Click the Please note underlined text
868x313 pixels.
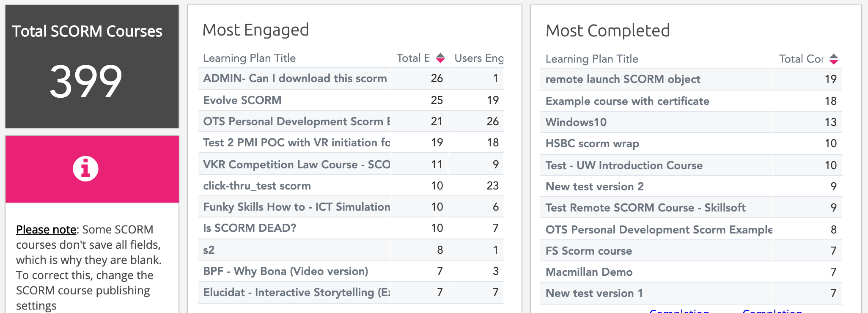click(x=46, y=230)
